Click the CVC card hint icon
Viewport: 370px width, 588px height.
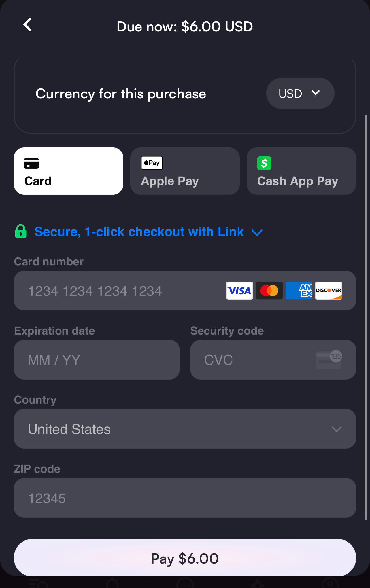coord(329,360)
